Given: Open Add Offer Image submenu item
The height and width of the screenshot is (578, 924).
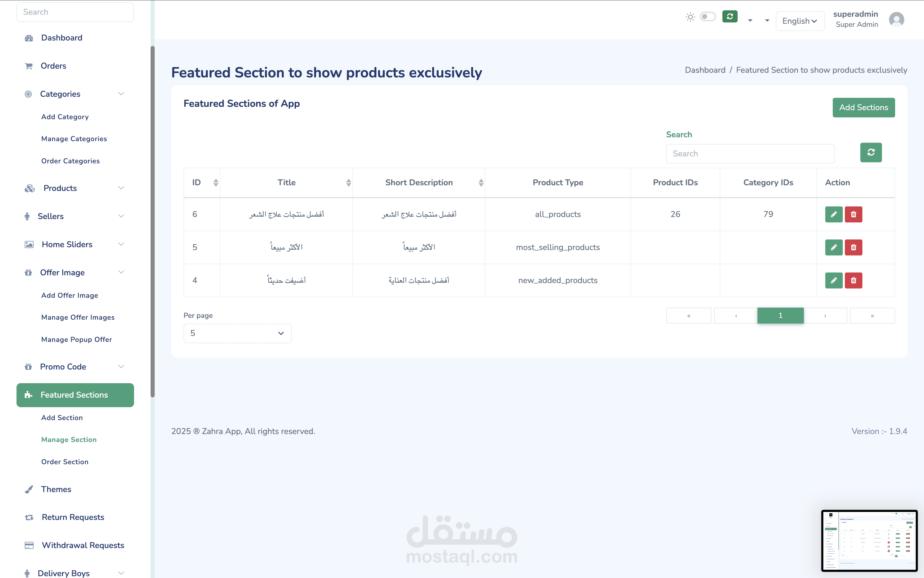Looking at the screenshot, I should point(70,295).
